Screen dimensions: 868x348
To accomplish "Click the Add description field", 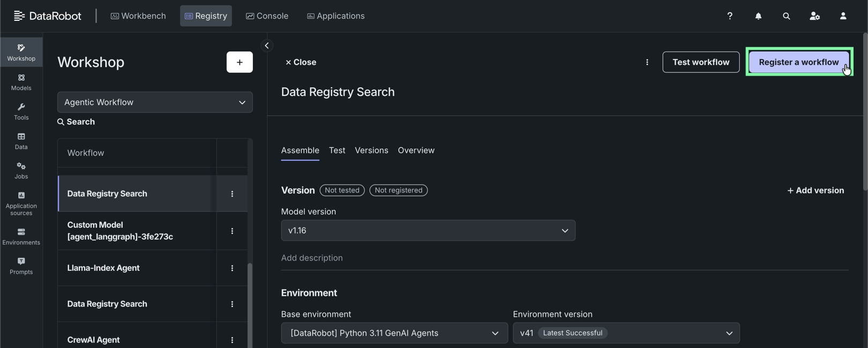I will coord(312,258).
